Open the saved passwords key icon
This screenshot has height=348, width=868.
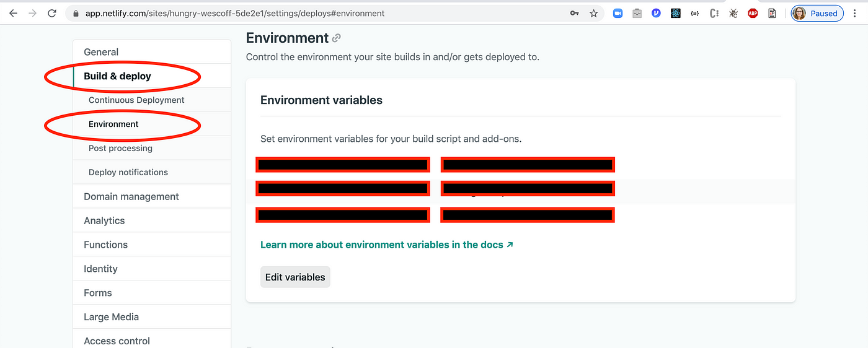[575, 13]
